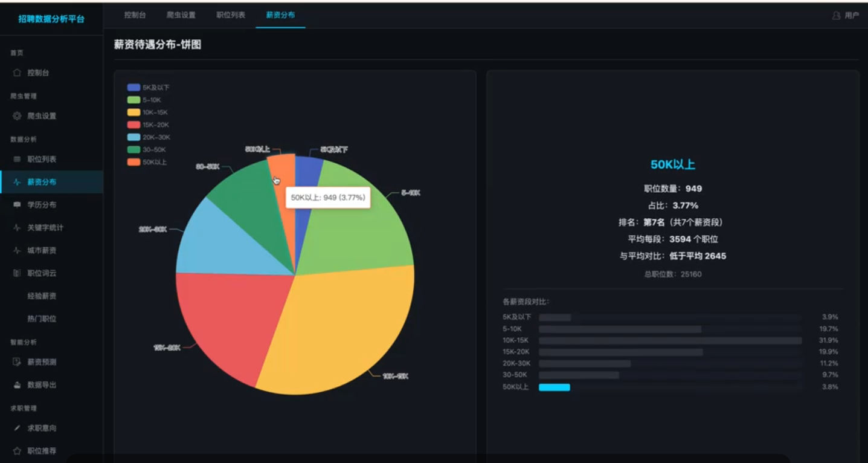
Task: Click the 占比: 3.77% line
Action: [x=673, y=206]
